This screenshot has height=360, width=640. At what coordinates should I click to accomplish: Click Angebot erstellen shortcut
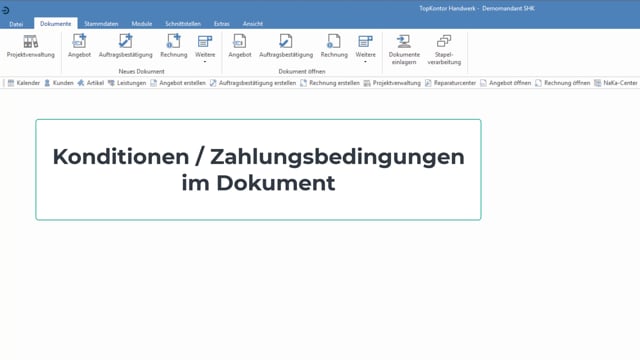click(178, 83)
